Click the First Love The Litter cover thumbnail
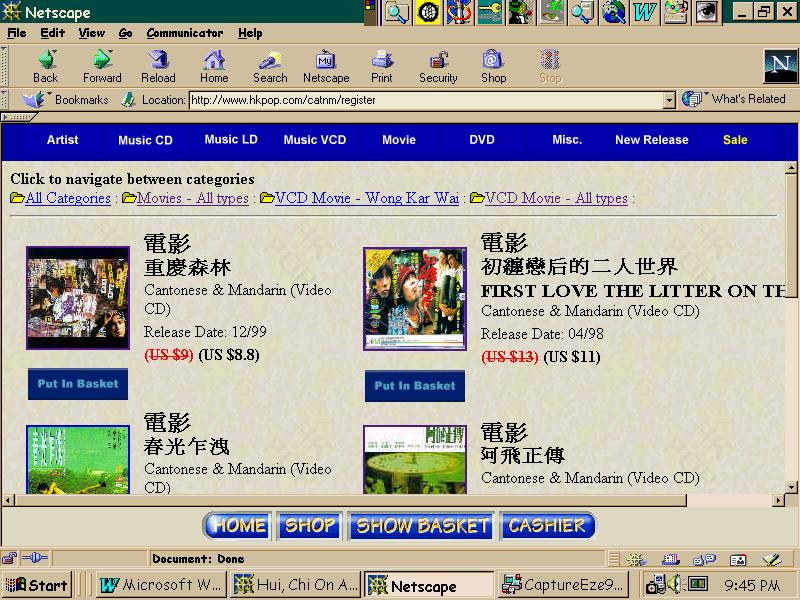The image size is (800, 600). pyautogui.click(x=415, y=299)
